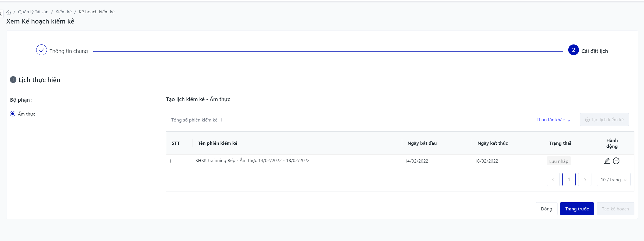Open Quản lý Tài sản breadcrumb link

(x=33, y=12)
